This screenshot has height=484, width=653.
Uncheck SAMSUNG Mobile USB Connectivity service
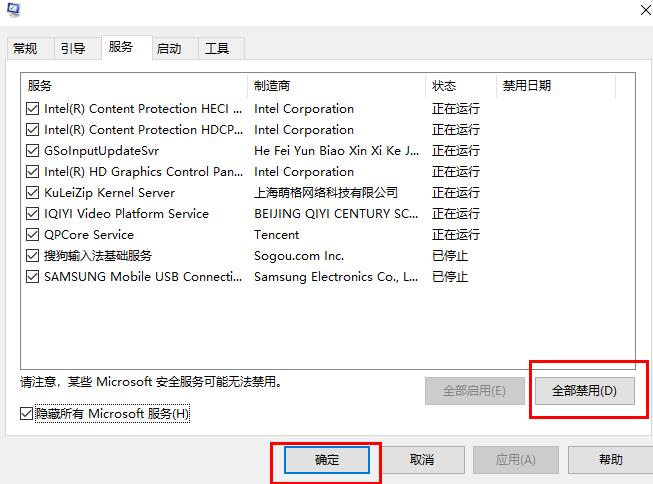click(x=33, y=277)
